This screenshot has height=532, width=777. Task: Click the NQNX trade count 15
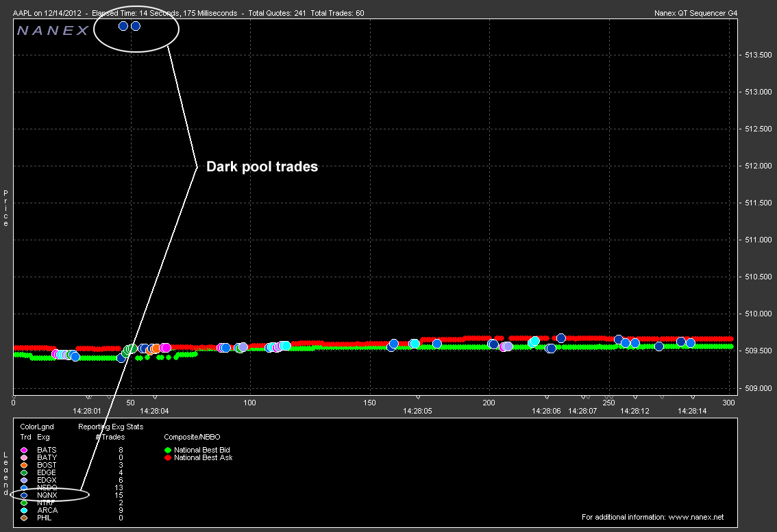pos(119,495)
